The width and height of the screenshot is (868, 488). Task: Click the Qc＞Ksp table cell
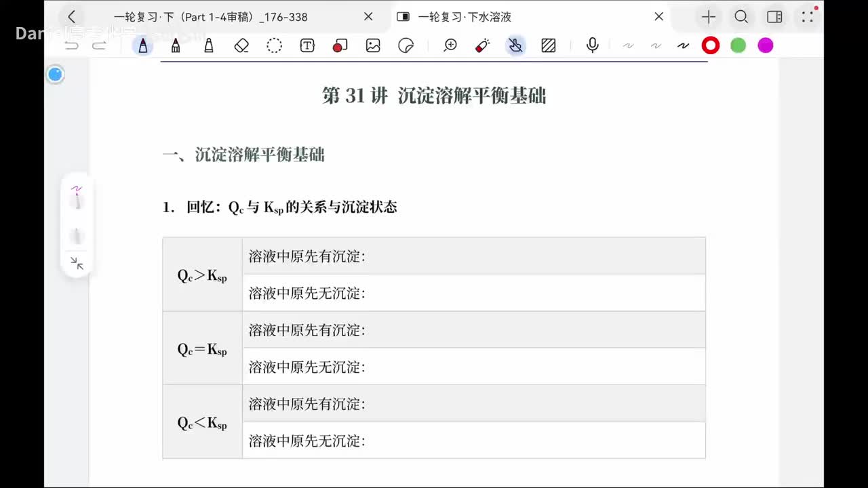(x=202, y=274)
